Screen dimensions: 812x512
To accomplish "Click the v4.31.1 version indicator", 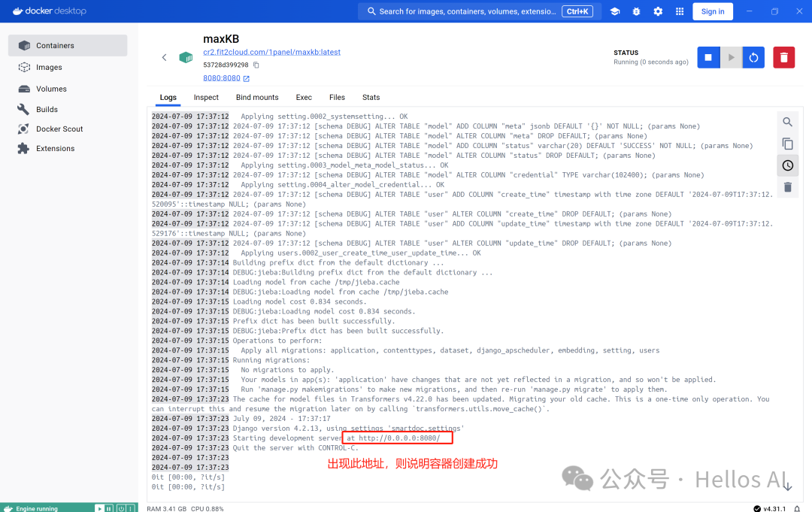I will pyautogui.click(x=770, y=509).
